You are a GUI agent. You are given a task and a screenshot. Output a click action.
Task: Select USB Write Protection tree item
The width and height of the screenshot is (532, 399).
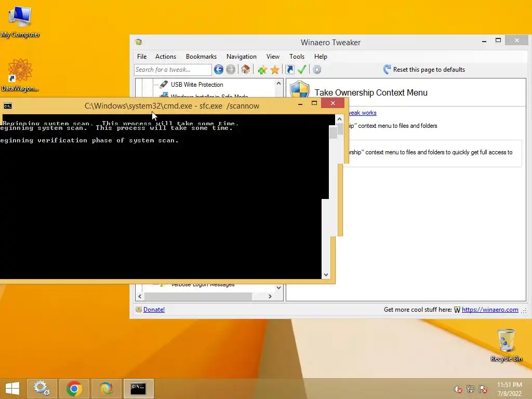(x=197, y=85)
